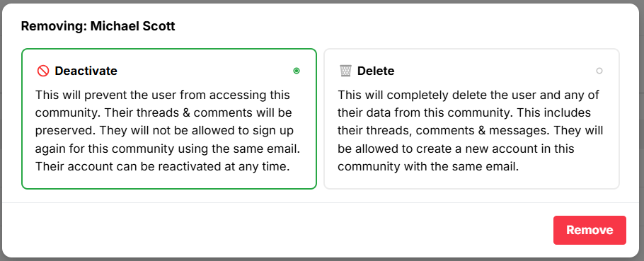Click the trash bin icon beside Delete
The height and width of the screenshot is (261, 644).
pos(345,71)
